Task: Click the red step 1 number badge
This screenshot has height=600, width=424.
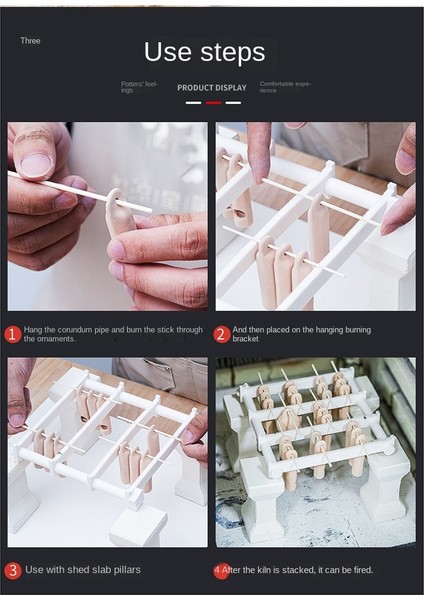Action: pos(13,334)
